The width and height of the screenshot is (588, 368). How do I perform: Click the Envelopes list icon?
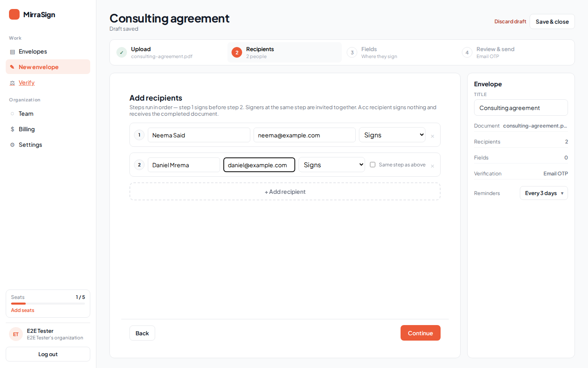point(12,52)
